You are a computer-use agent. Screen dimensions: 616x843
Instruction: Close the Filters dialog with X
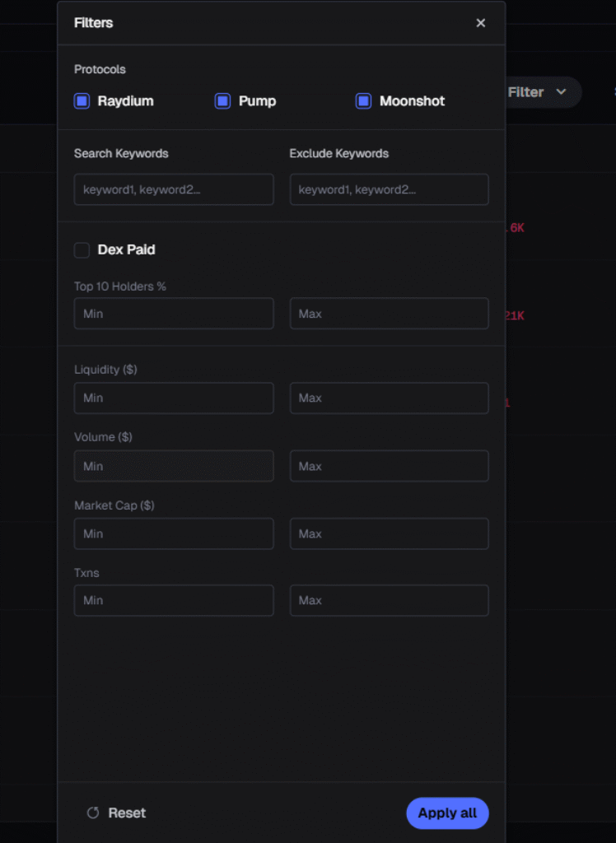pos(481,23)
